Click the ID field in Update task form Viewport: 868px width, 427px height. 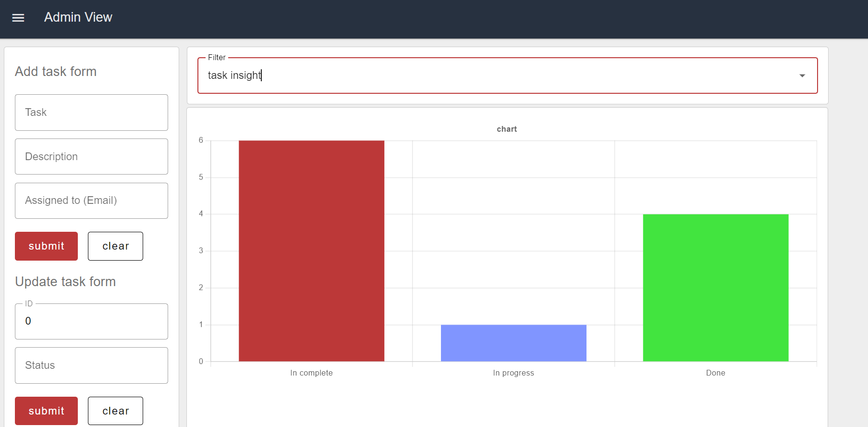pyautogui.click(x=91, y=321)
